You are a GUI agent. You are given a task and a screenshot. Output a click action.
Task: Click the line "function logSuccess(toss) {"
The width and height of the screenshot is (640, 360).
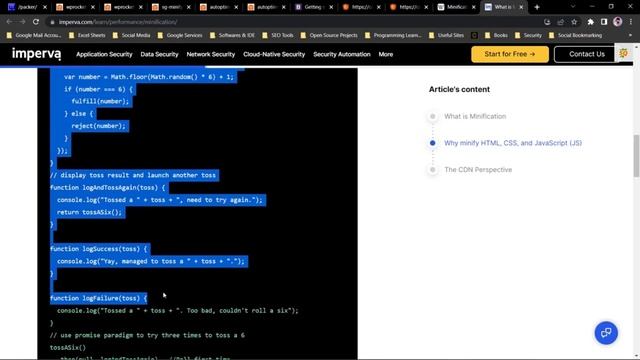click(98, 249)
